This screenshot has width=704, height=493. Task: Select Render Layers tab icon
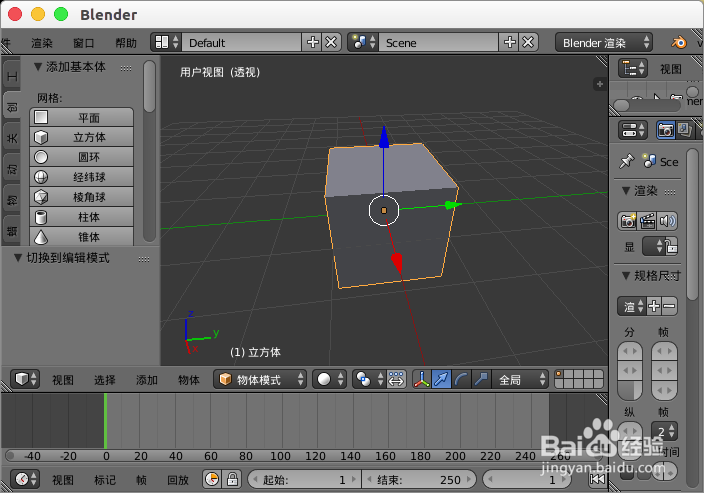[684, 130]
